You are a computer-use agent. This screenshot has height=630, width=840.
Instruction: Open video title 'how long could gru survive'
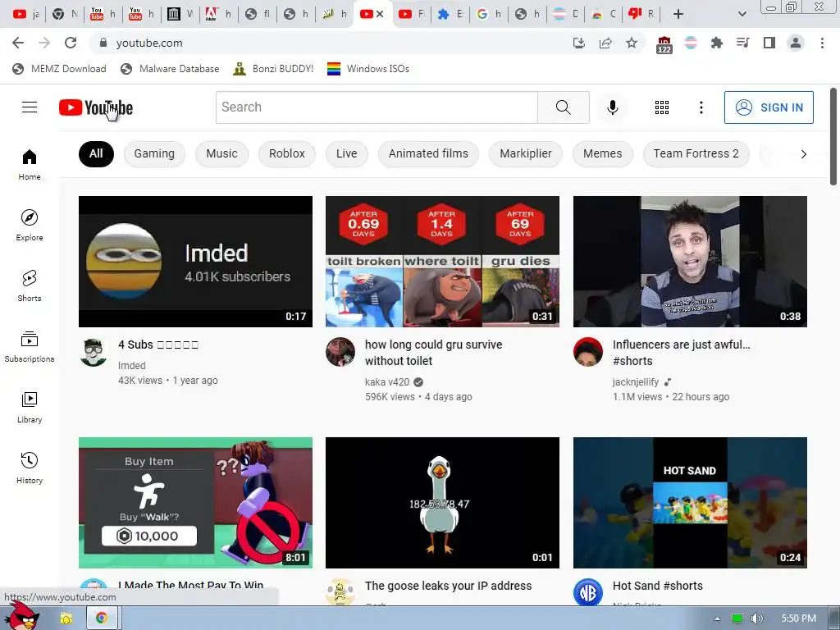(433, 353)
